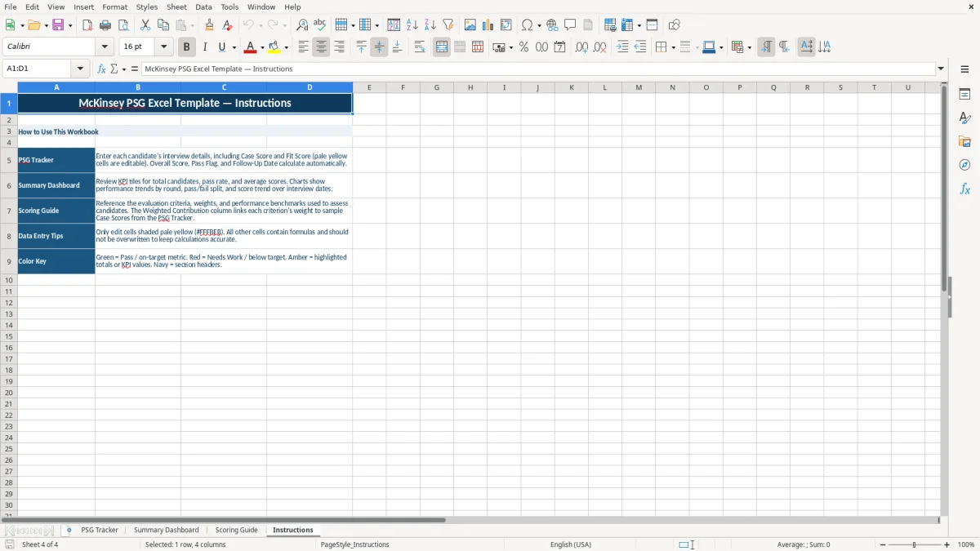This screenshot has width=980, height=551.
Task: Expand Font Name dropdown
Action: click(x=105, y=47)
